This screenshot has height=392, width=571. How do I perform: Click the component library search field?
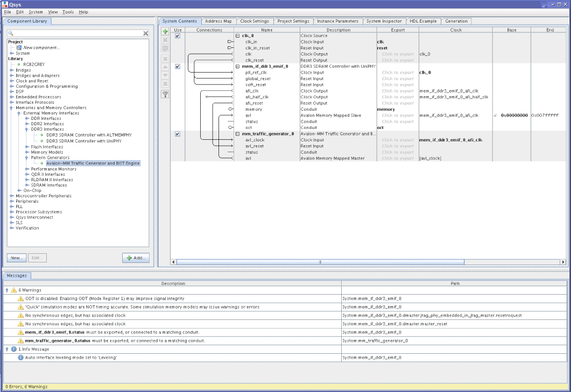[x=75, y=33]
